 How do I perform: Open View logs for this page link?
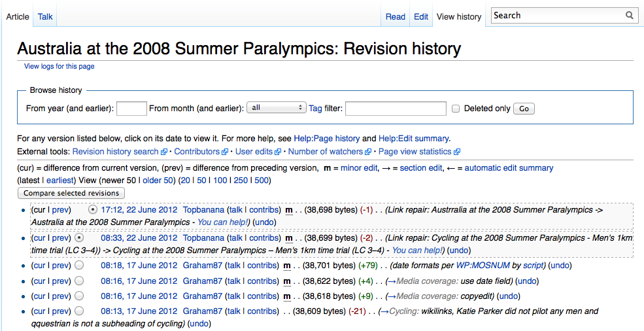point(59,66)
